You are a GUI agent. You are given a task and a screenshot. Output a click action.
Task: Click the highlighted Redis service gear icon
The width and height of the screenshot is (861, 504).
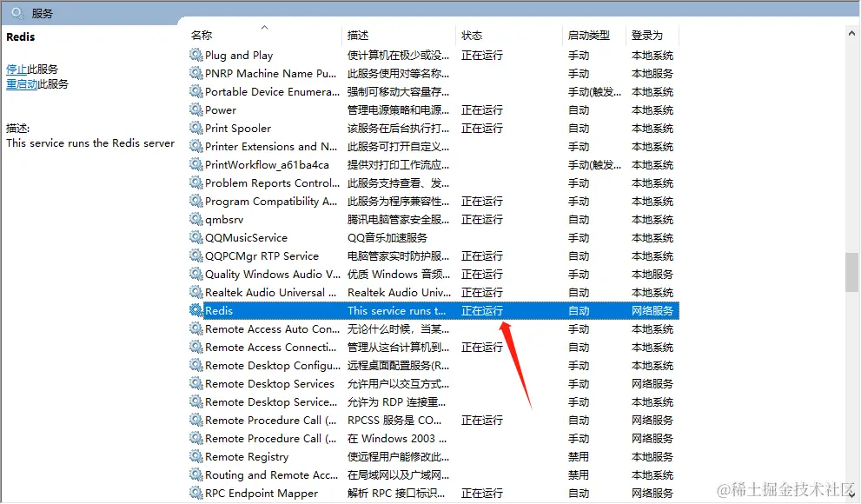click(x=196, y=310)
